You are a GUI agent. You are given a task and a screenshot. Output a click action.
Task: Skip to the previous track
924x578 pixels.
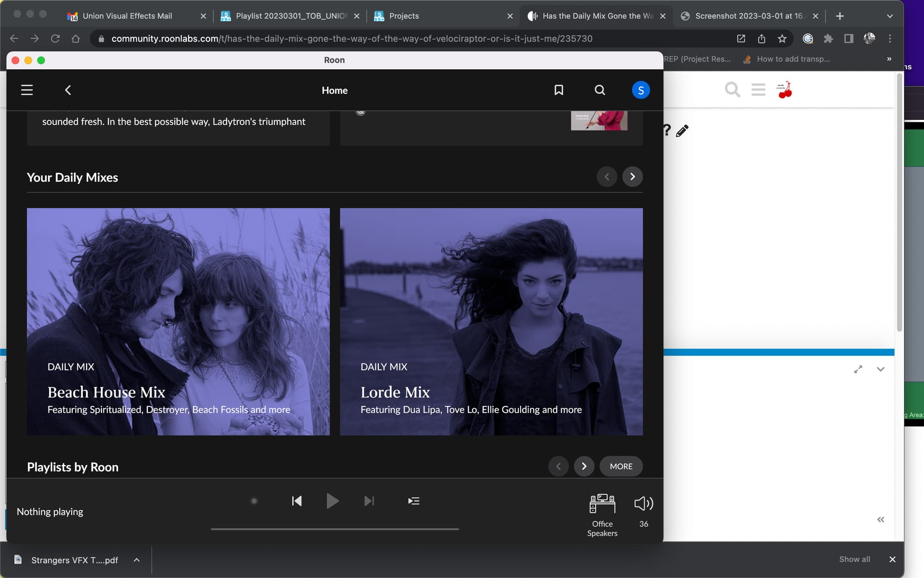[x=297, y=501]
